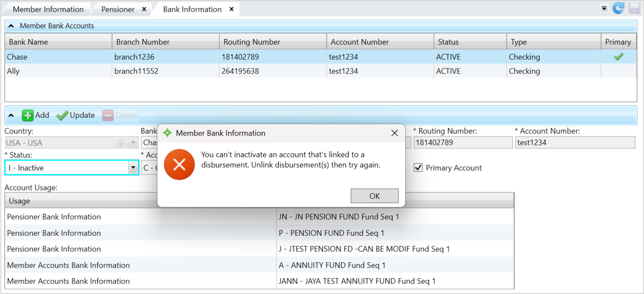Viewport: 644px width, 294px height.
Task: Click the Account Number input field
Action: [574, 142]
